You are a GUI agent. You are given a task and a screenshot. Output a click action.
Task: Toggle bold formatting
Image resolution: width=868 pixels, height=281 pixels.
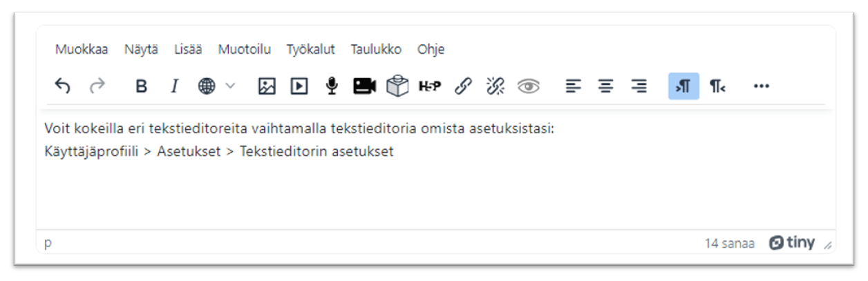pyautogui.click(x=142, y=86)
